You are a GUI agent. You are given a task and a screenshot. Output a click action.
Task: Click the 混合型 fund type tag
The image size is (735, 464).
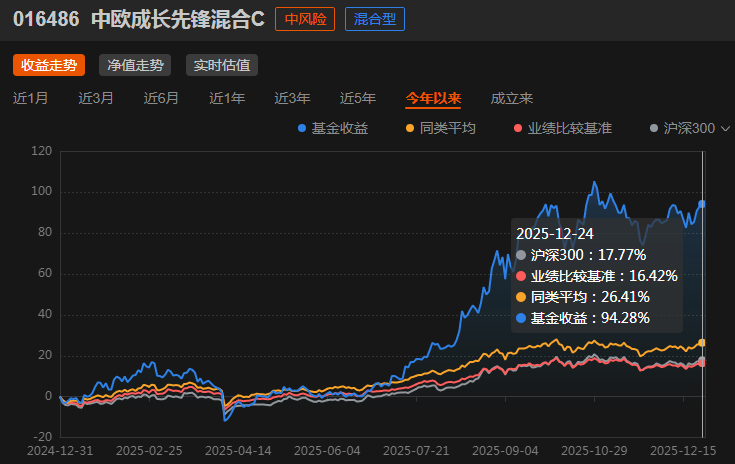[375, 19]
